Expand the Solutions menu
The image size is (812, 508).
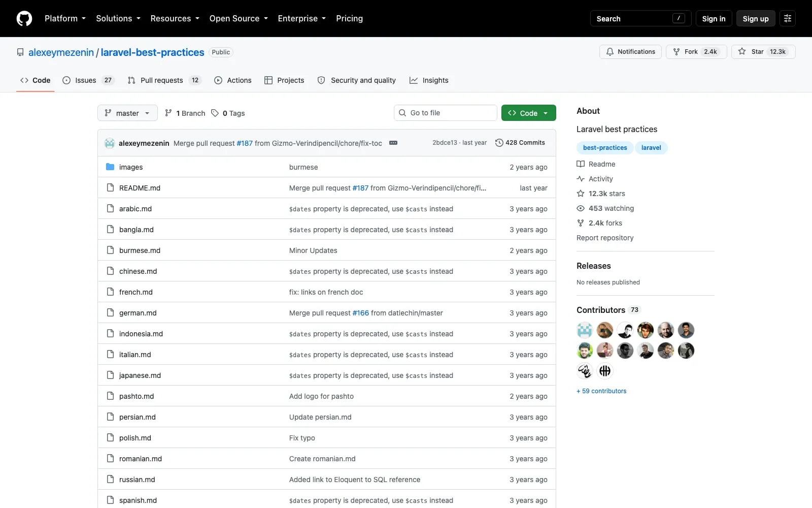pos(118,18)
